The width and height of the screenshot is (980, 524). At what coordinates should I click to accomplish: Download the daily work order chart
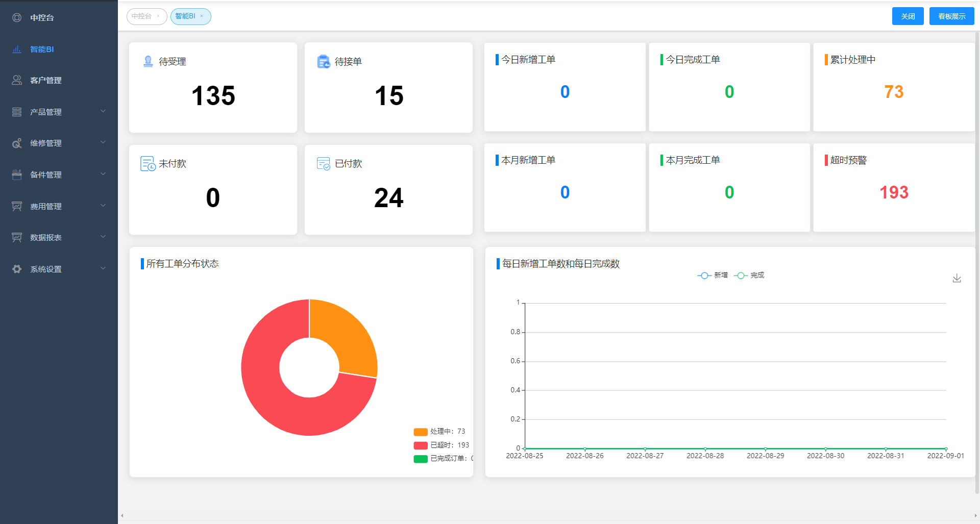957,278
